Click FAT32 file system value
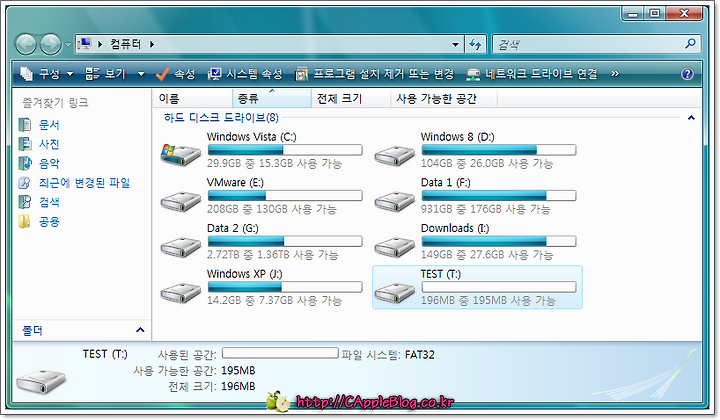The height and width of the screenshot is (420, 720). [420, 355]
